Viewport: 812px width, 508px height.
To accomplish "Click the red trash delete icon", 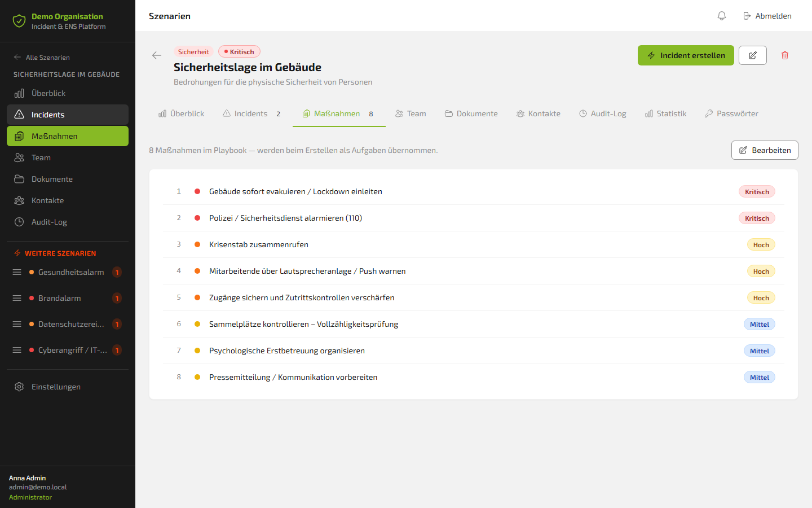I will [x=785, y=55].
